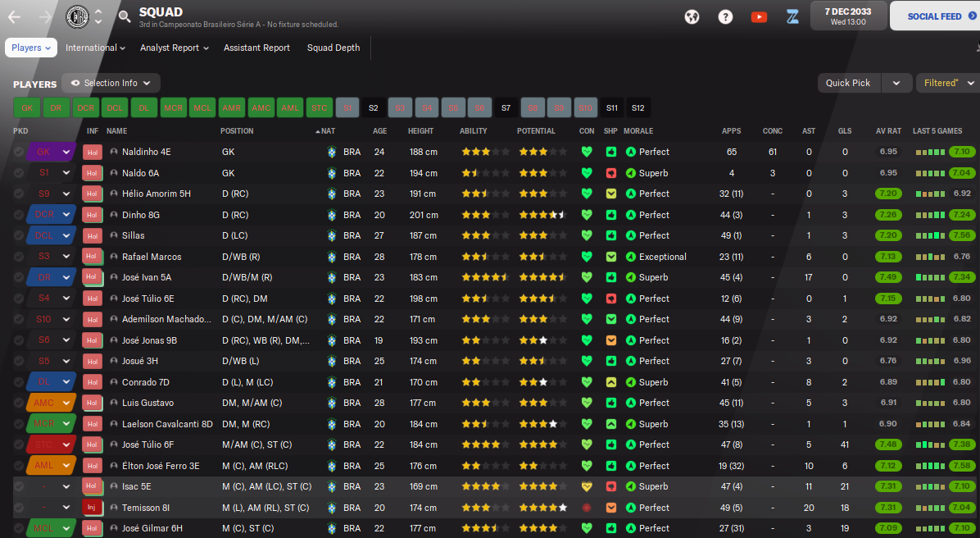980x538 pixels.
Task: Open the world globe icon
Action: tap(692, 17)
